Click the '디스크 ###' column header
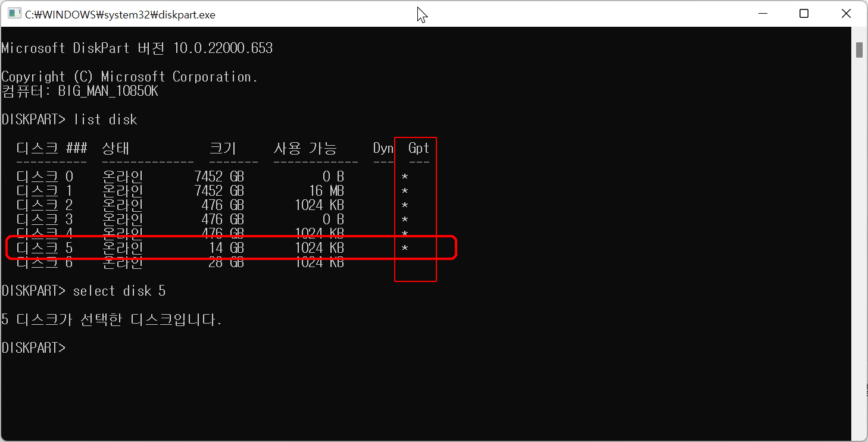Screen dimensions: 868x442 point(52,148)
